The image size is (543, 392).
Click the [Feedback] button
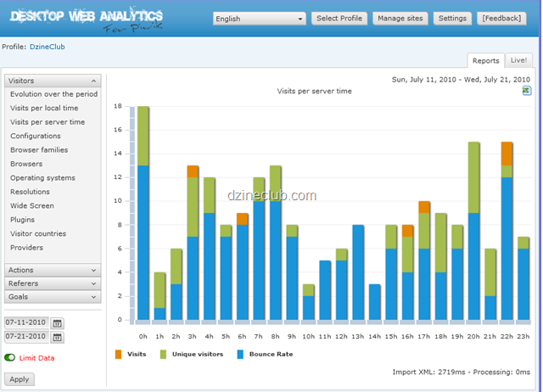click(501, 19)
